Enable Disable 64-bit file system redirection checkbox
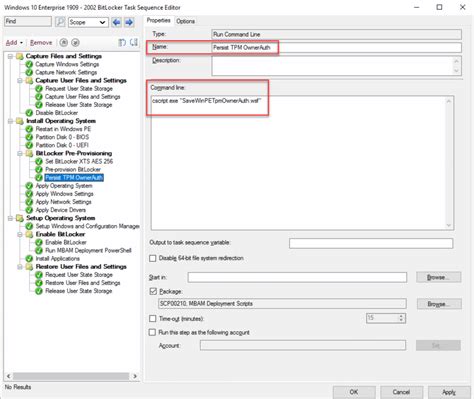The image size is (474, 399). [x=153, y=258]
